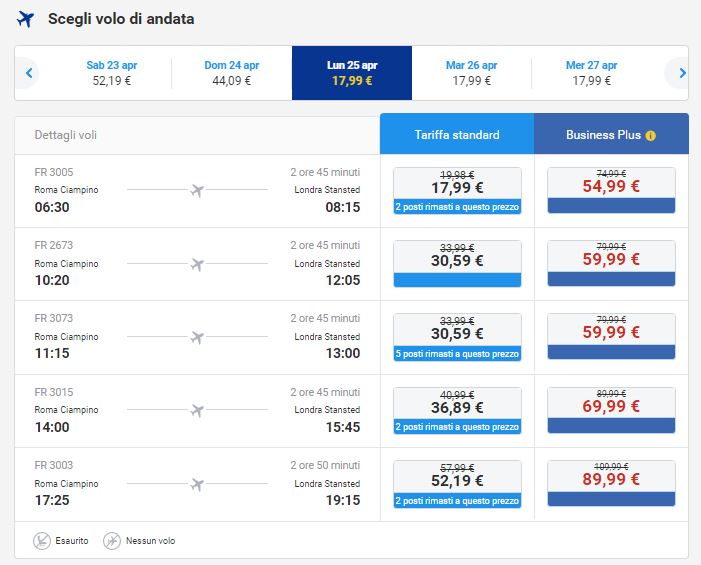The height and width of the screenshot is (565, 701).
Task: Select the Sab 23 apr date
Action: pos(112,73)
